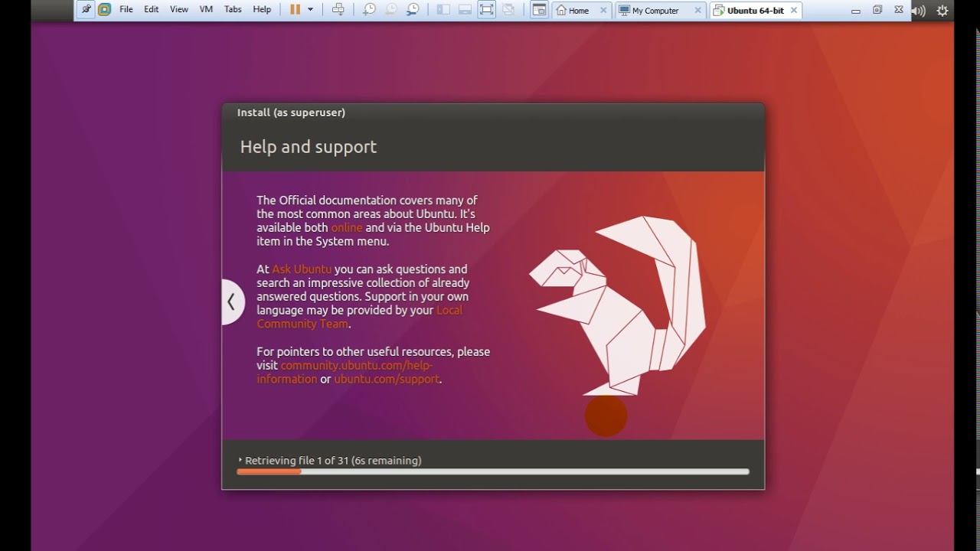Open the File menu
This screenshot has width=980, height=551.
(126, 10)
